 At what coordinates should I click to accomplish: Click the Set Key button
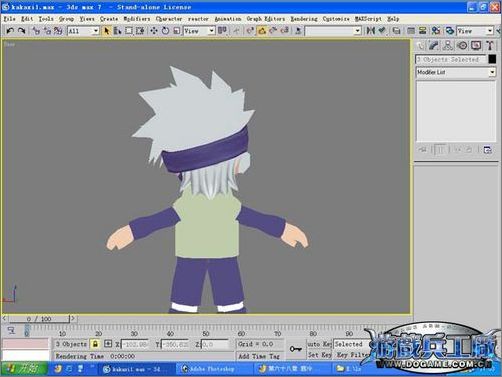point(319,355)
